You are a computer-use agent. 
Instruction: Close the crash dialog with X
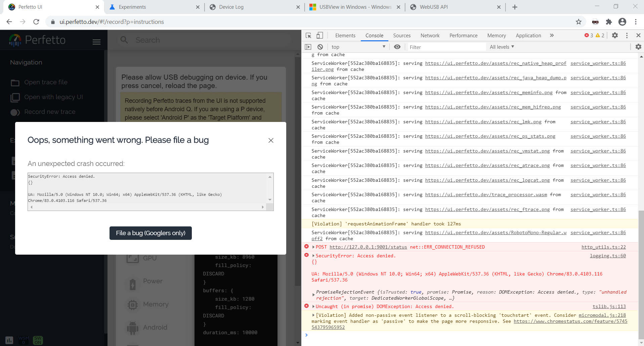pyautogui.click(x=271, y=140)
